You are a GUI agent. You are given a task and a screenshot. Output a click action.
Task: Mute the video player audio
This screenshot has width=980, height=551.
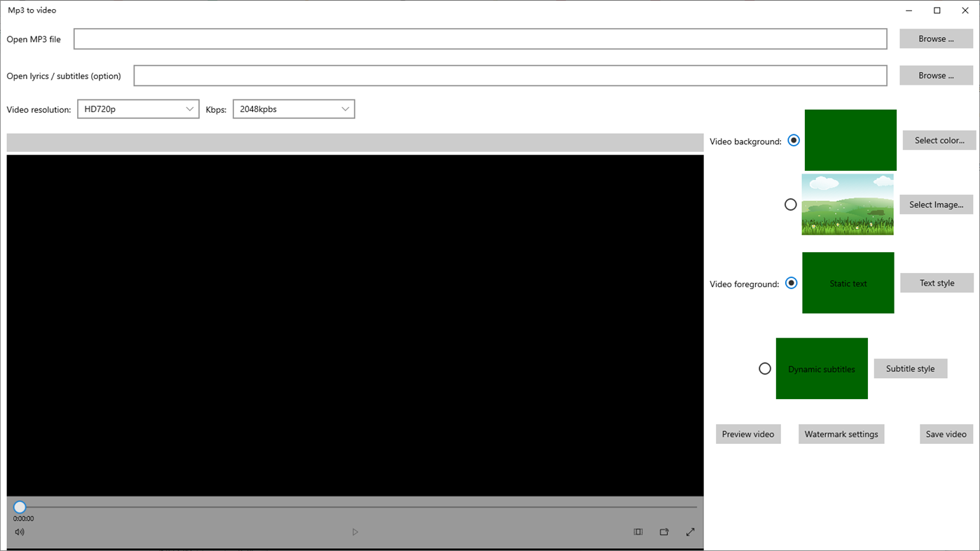tap(19, 531)
